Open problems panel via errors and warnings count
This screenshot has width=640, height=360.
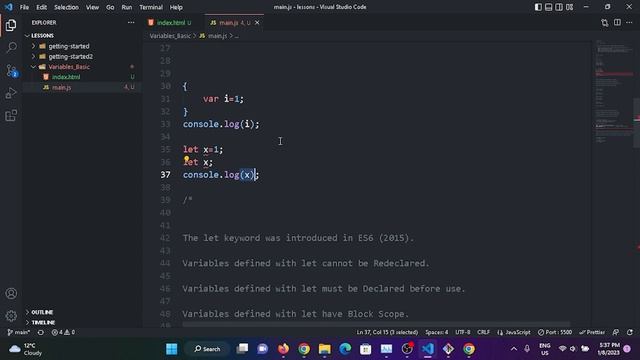[63, 332]
